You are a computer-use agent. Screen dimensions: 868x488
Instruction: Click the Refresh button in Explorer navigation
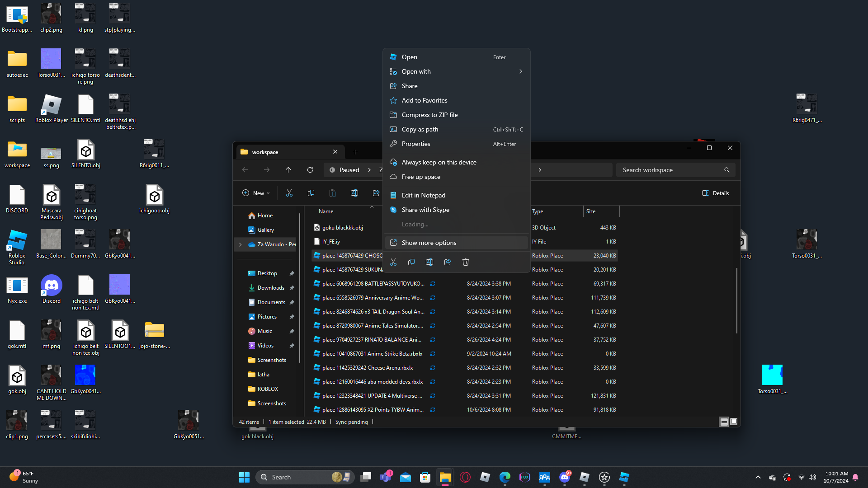(x=310, y=170)
